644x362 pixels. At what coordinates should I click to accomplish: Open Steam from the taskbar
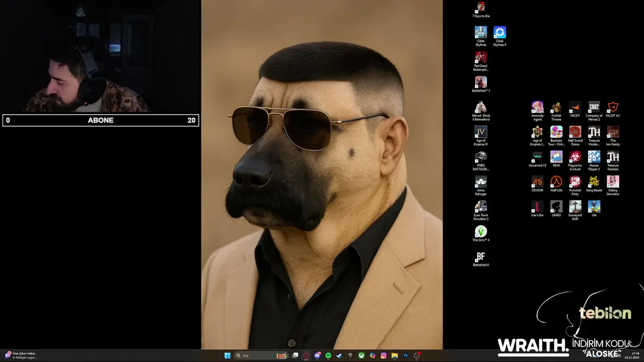coord(340,355)
